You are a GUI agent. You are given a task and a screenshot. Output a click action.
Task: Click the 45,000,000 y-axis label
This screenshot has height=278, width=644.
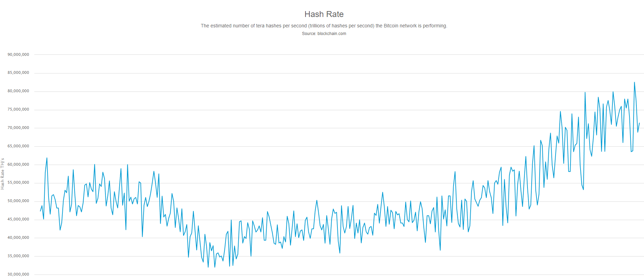[x=18, y=219]
